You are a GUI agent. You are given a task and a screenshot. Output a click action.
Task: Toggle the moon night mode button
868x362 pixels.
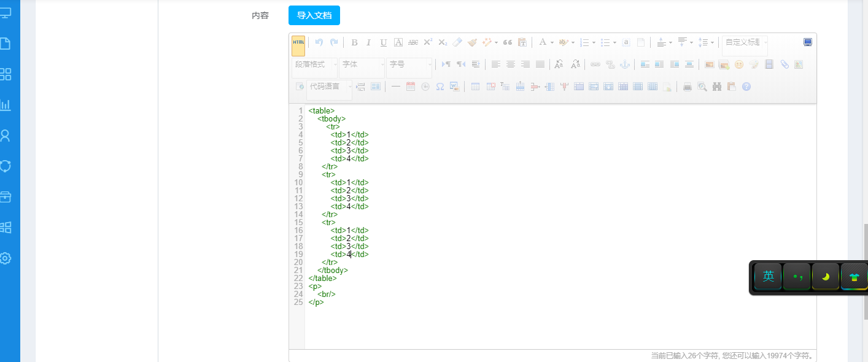826,277
